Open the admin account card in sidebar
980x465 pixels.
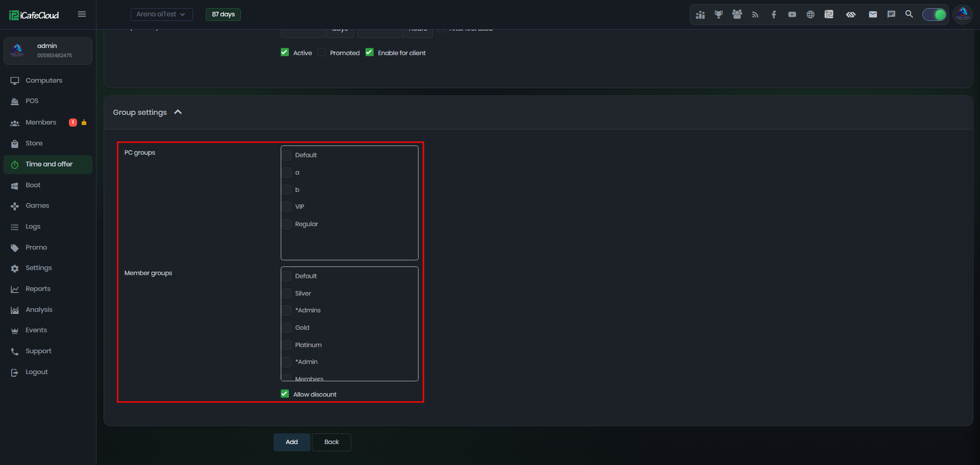tap(48, 51)
